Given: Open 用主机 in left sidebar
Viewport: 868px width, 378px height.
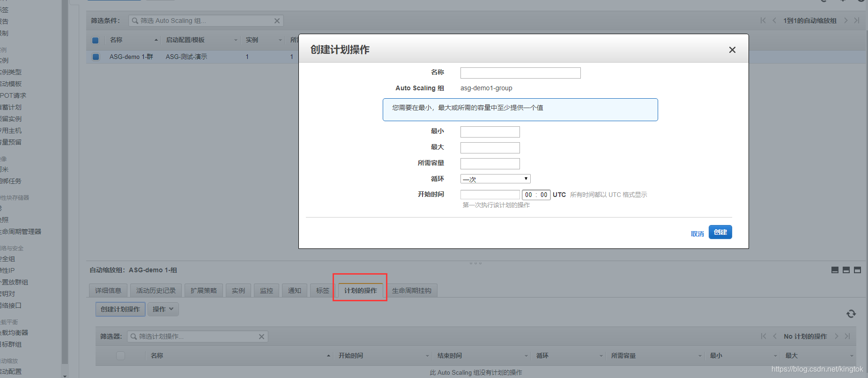Looking at the screenshot, I should (11, 131).
